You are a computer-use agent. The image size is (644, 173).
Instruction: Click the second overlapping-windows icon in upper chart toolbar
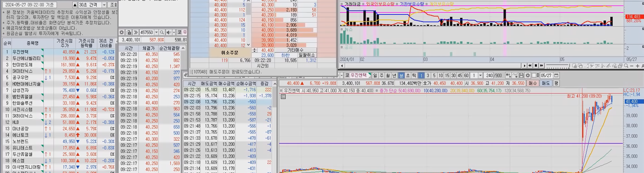(x=580, y=66)
